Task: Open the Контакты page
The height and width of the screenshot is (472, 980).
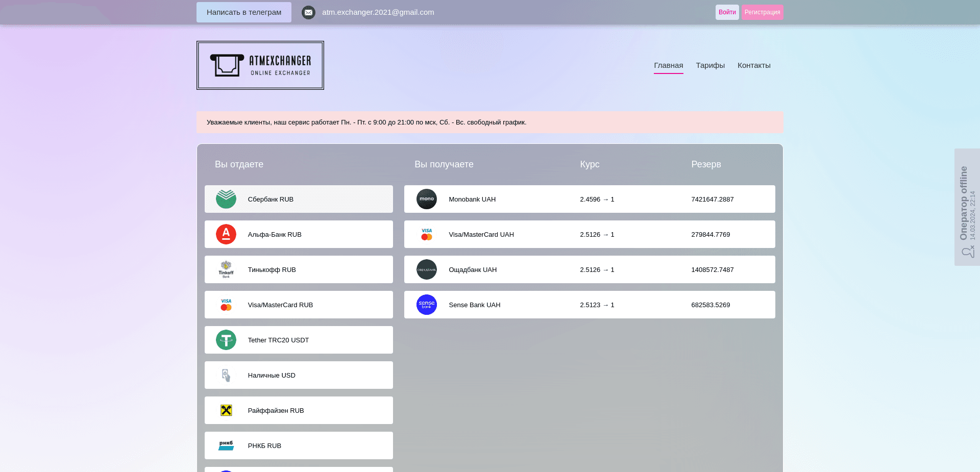Action: (754, 65)
